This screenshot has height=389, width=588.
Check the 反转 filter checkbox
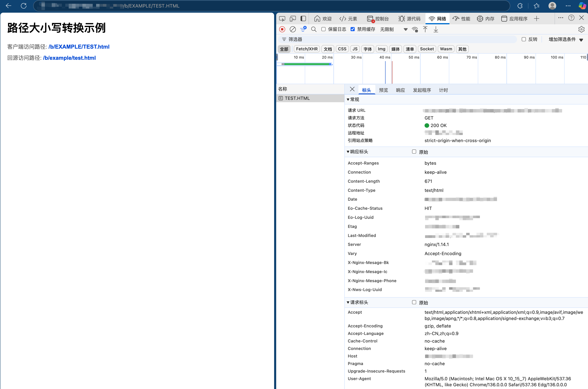(524, 39)
